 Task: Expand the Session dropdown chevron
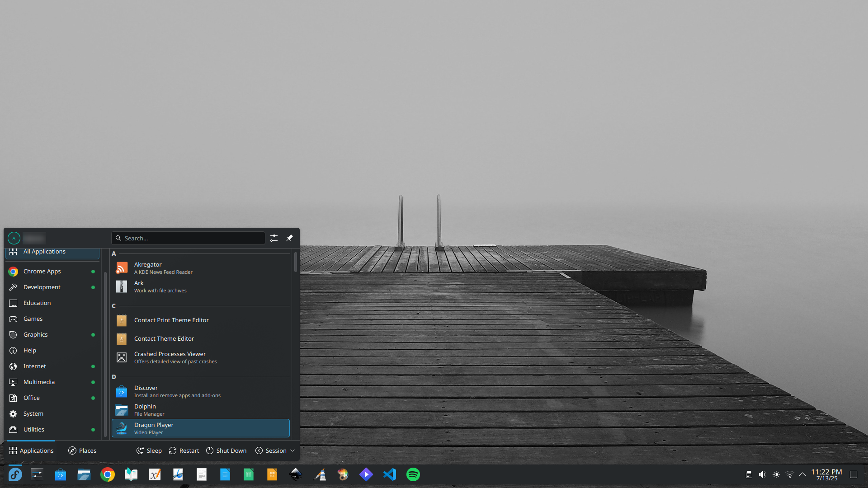coord(292,450)
